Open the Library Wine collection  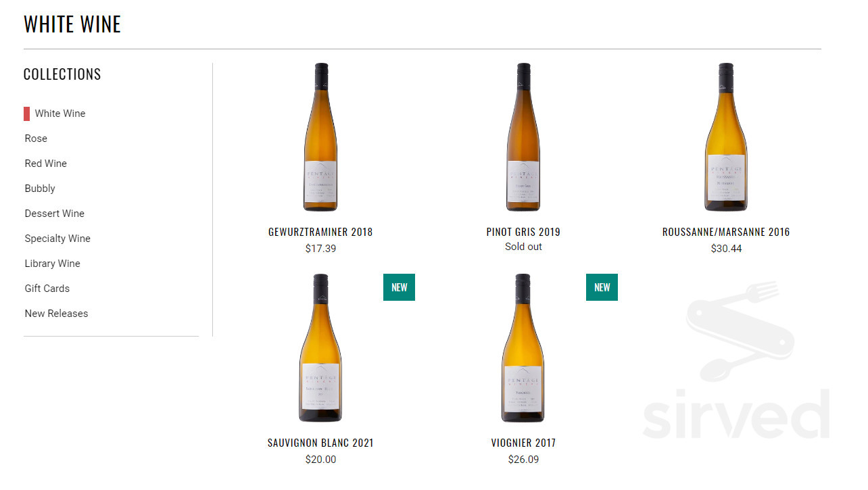[53, 264]
